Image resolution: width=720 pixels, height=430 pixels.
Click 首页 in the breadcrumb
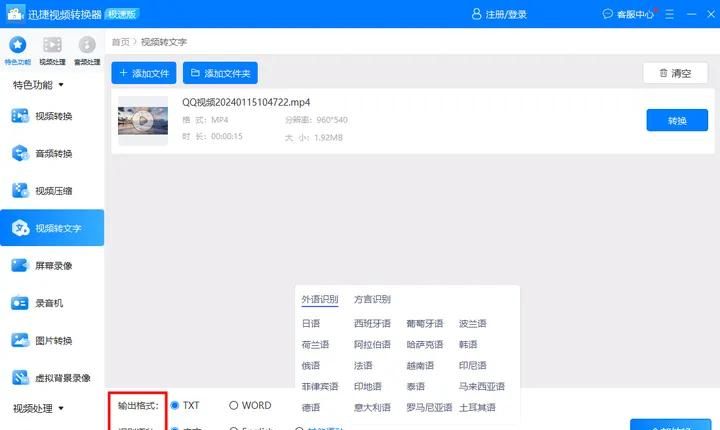[x=121, y=42]
